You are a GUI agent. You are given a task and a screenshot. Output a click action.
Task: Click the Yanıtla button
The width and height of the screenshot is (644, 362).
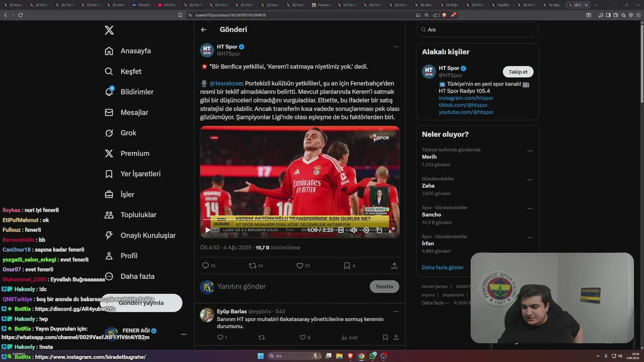384,287
